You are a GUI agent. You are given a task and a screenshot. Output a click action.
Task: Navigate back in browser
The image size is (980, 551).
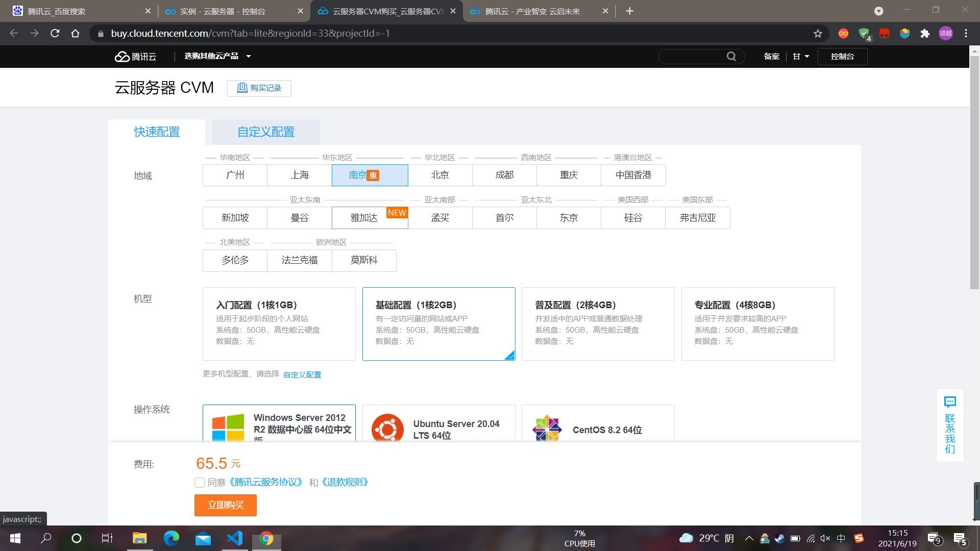coord(14,34)
